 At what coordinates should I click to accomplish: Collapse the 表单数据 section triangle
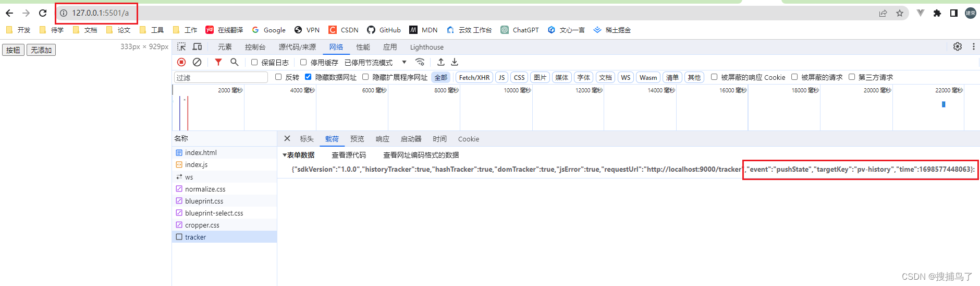click(285, 155)
